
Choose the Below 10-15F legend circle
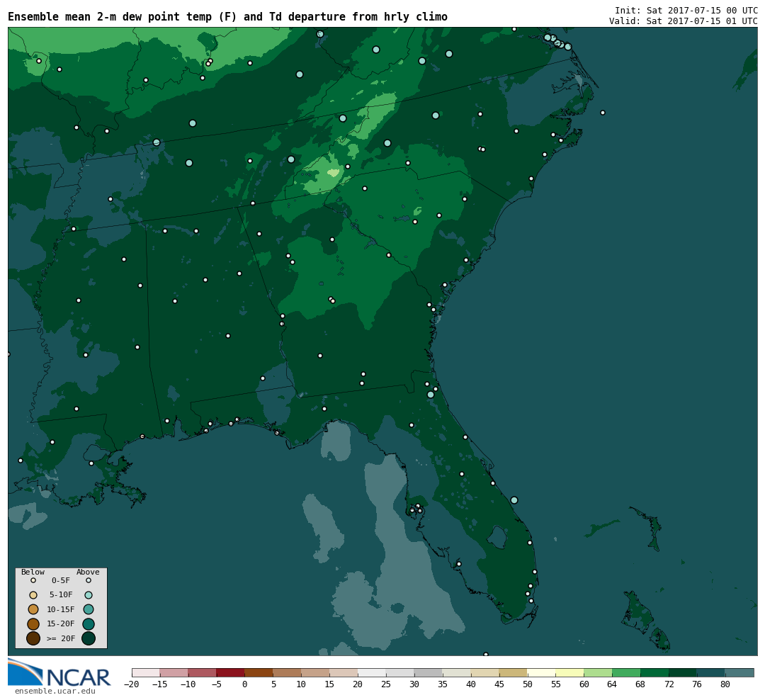[x=33, y=609]
